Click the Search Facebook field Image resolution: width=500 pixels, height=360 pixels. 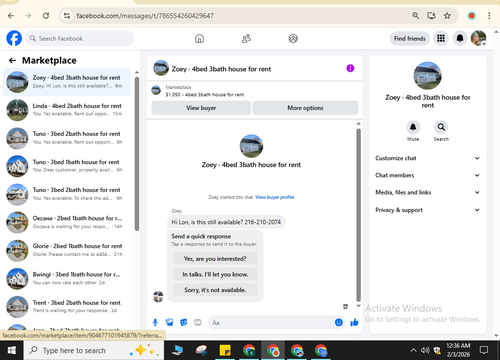80,38
